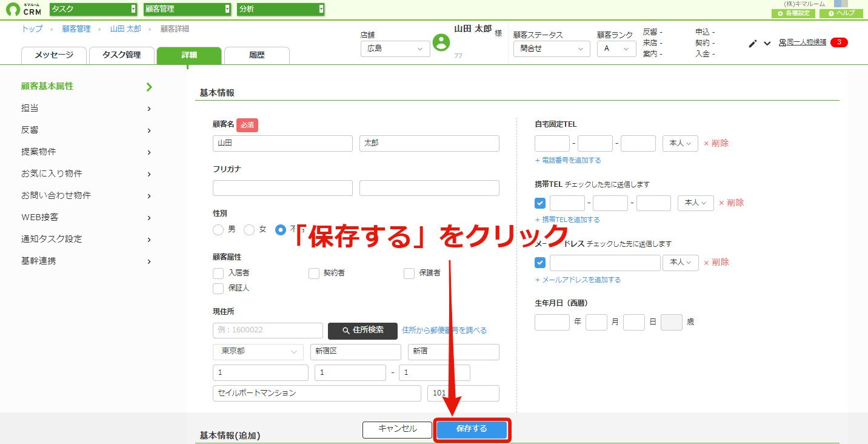868x444 pixels.
Task: Select the 男 gender radio button
Action: 218,230
